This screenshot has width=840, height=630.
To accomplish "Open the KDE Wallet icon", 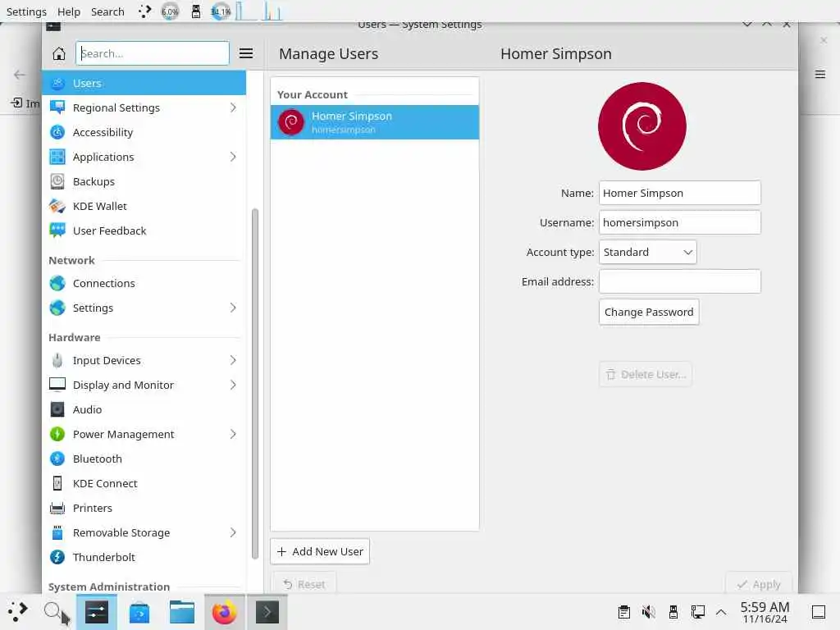I will coord(57,206).
